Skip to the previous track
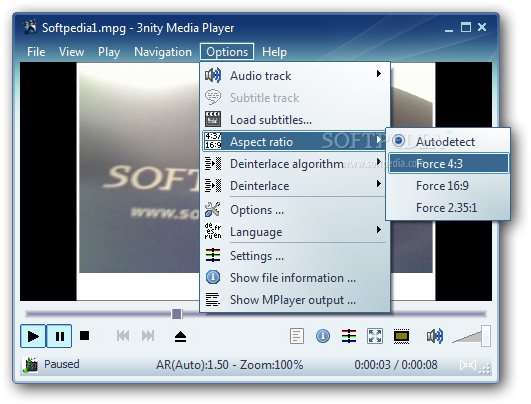 pos(123,336)
